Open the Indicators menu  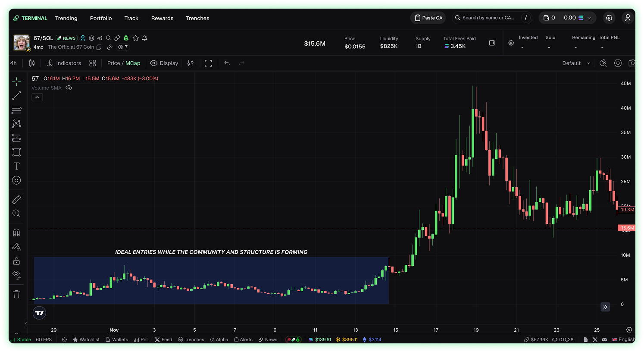point(64,63)
